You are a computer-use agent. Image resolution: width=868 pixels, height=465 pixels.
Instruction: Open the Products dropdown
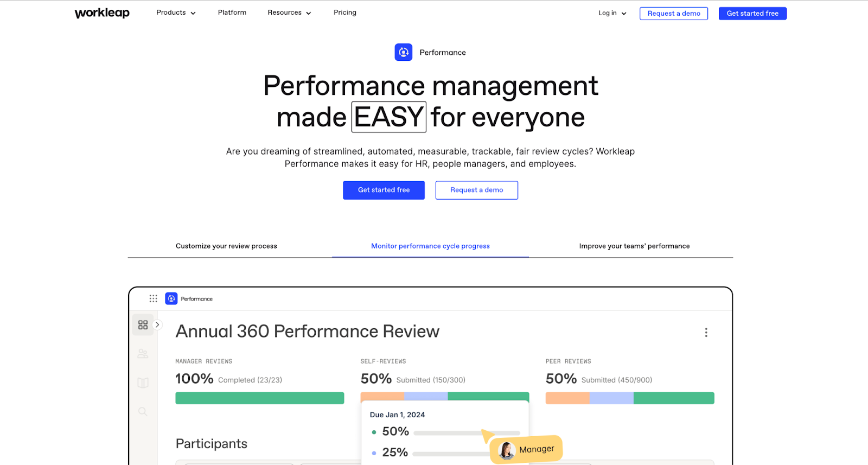(176, 12)
